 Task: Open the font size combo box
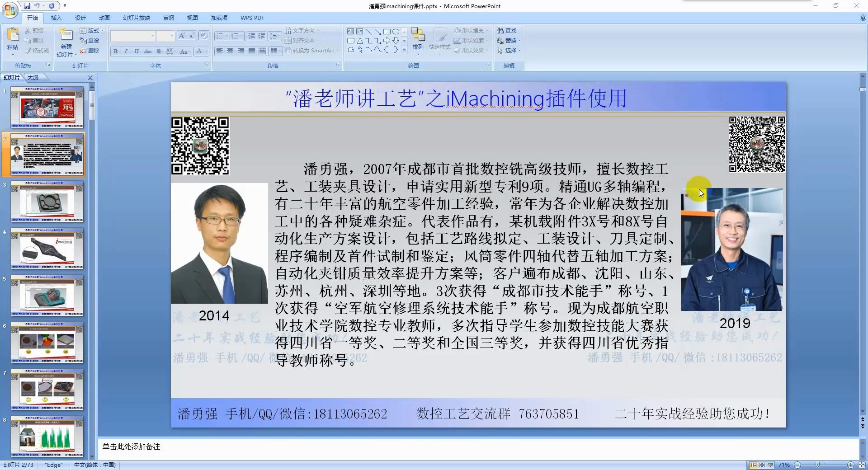pos(165,36)
